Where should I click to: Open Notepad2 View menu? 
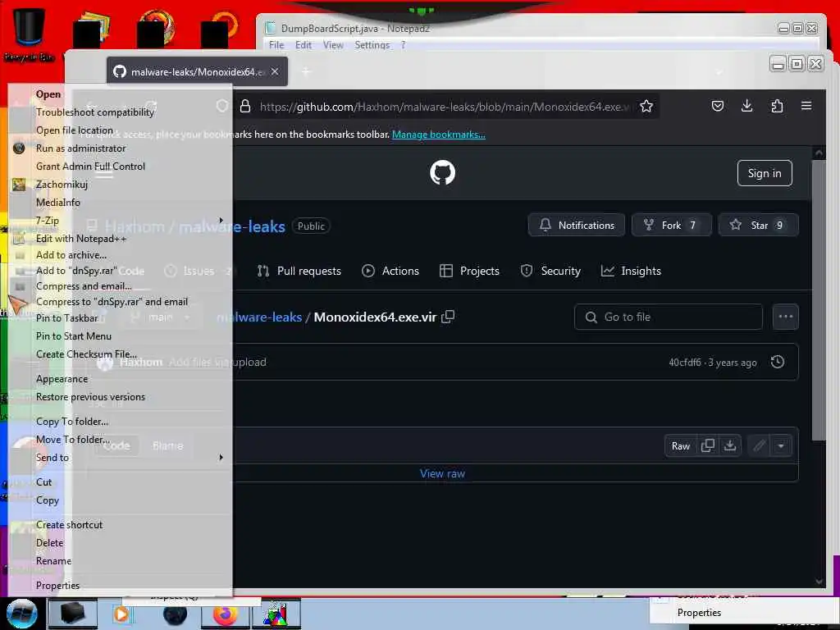[333, 45]
